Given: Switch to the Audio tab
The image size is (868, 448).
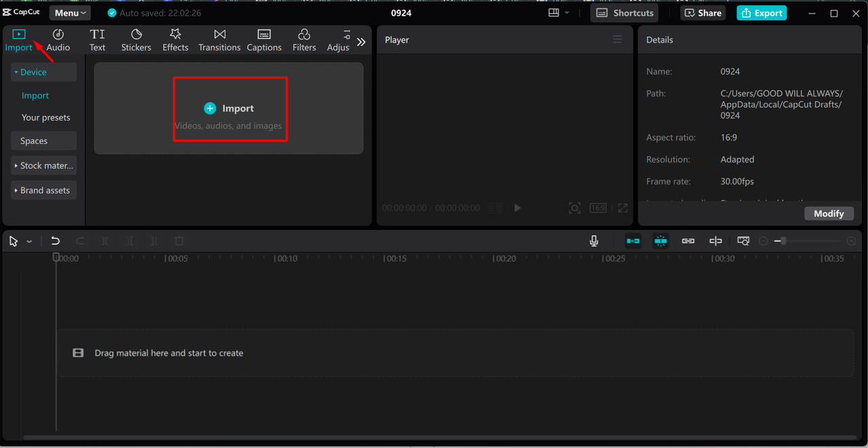Looking at the screenshot, I should click(58, 41).
